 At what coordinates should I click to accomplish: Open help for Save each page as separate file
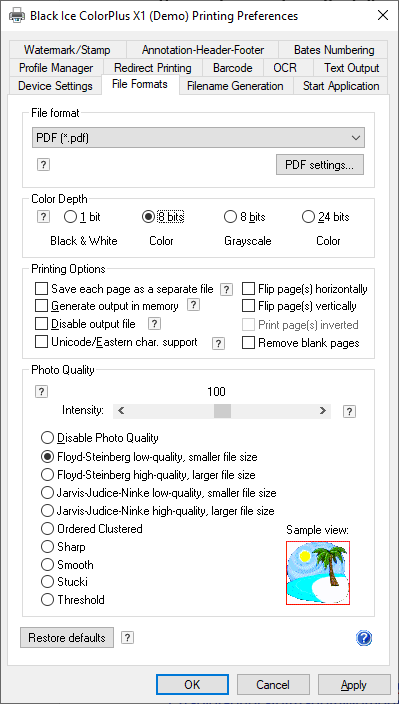[227, 290]
